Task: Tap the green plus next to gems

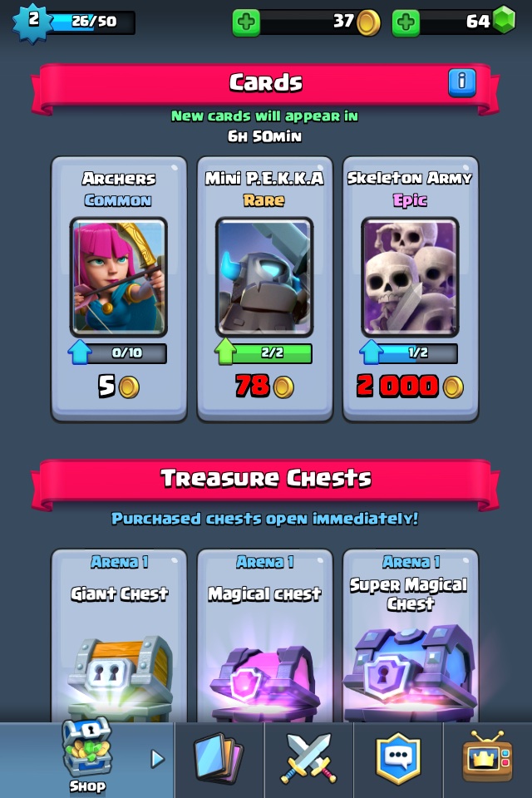Action: coord(406,22)
